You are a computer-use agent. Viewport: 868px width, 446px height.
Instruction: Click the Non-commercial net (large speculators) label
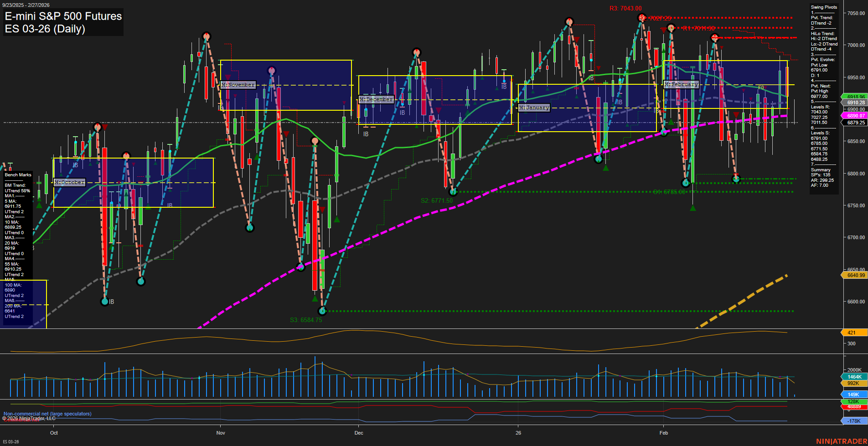pyautogui.click(x=47, y=414)
